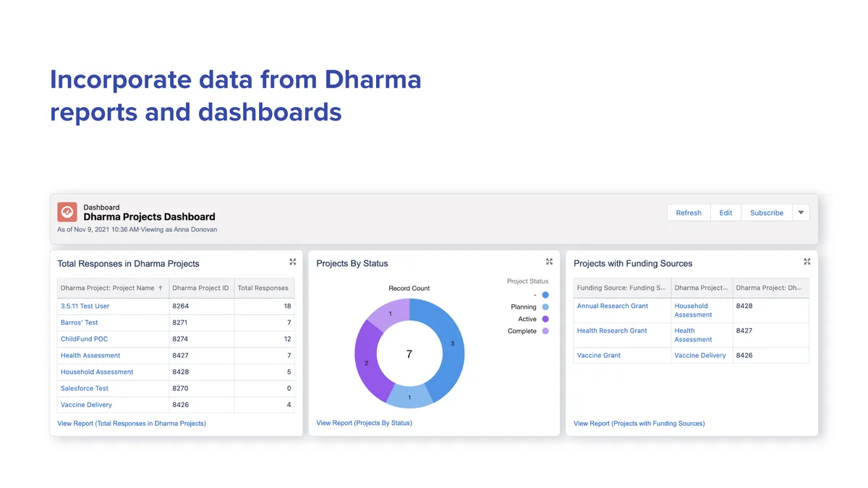This screenshot has width=868, height=488.
Task: Click the Planning legend swatch
Action: click(x=545, y=307)
